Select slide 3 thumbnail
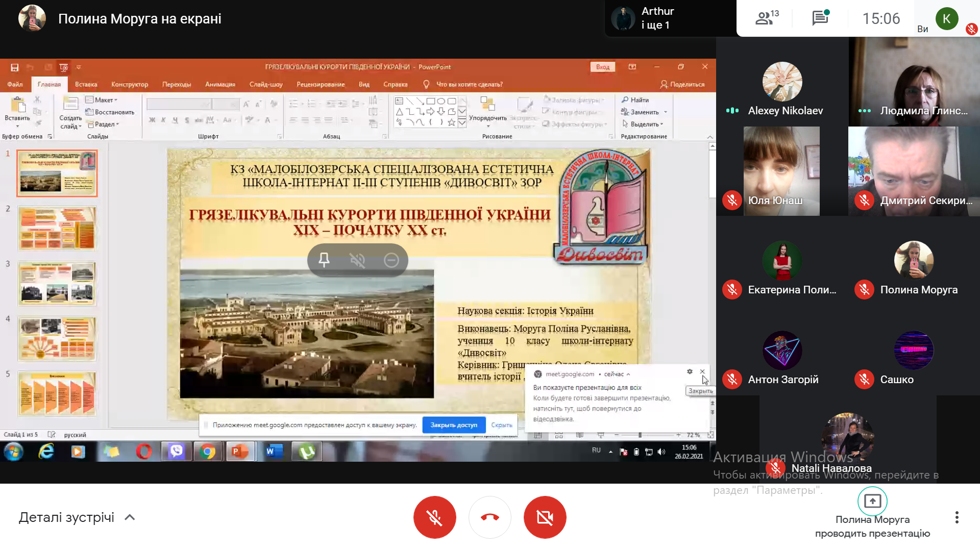The height and width of the screenshot is (551, 980). 57,283
